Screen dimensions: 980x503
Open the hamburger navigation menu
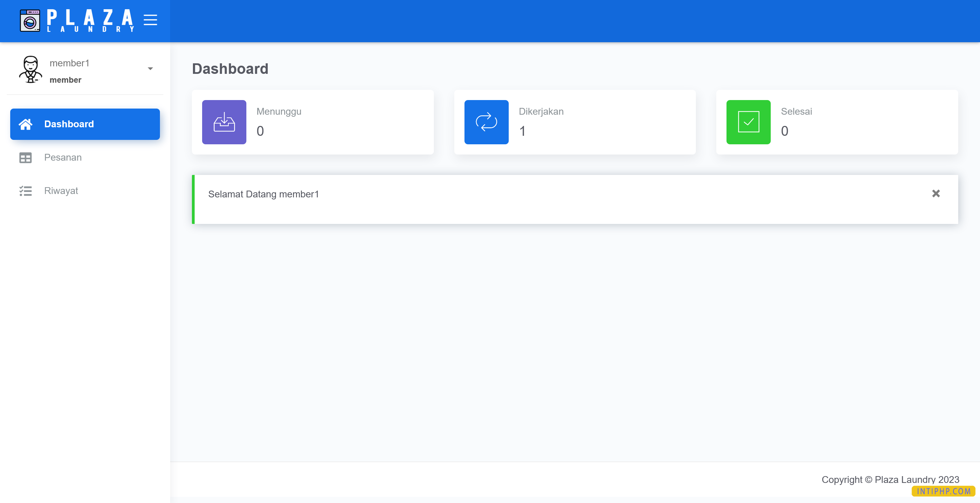150,20
